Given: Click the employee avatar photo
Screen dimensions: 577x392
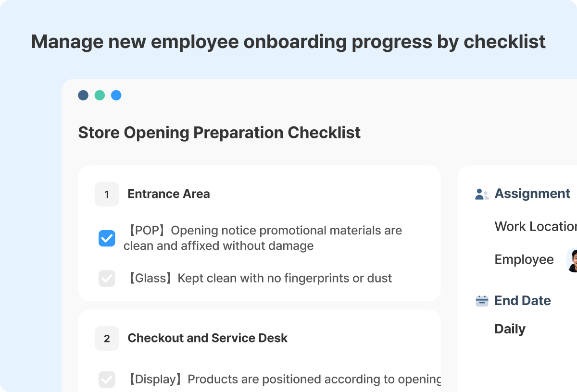Looking at the screenshot, I should (x=572, y=260).
